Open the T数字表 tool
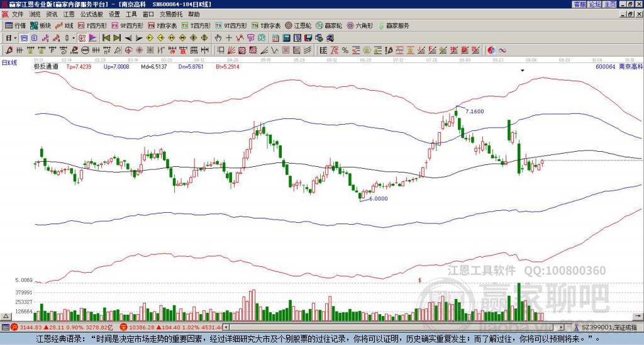Viewport: 644px width, 345px height. coord(266,25)
